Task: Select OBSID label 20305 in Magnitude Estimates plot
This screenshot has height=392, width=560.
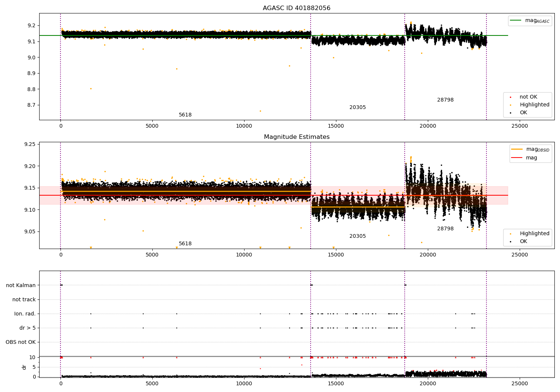Action: click(358, 236)
